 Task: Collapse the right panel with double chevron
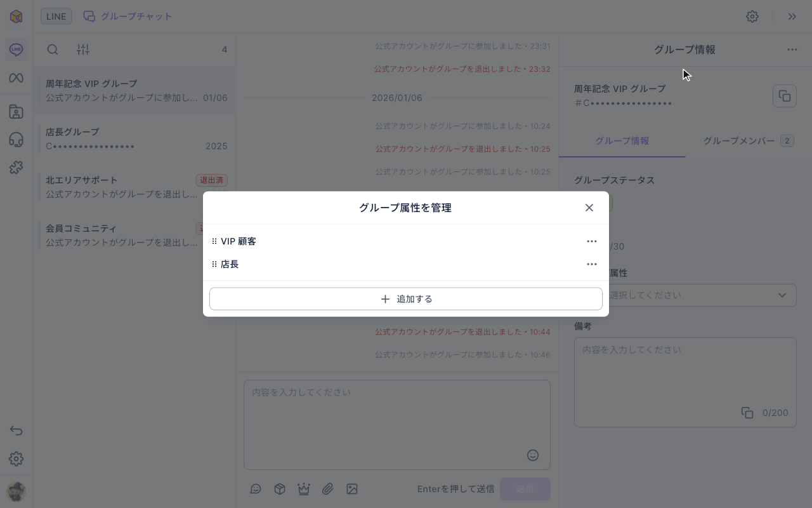tap(792, 17)
